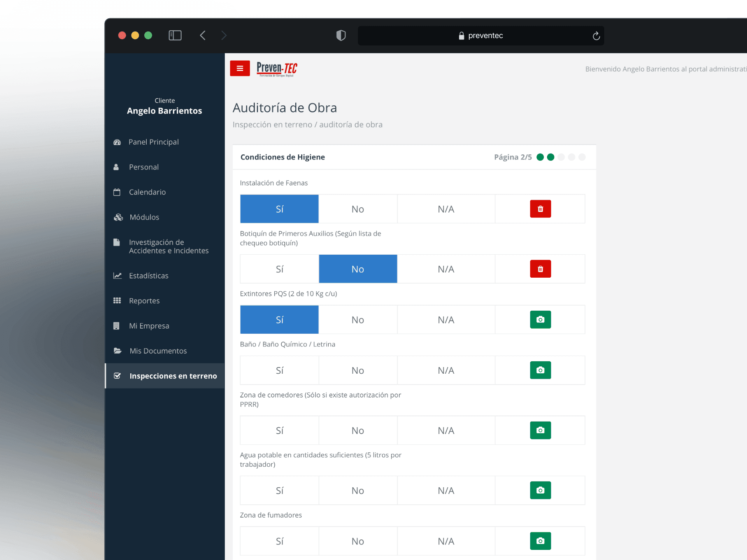Click the Mi Empresa building icon
Image resolution: width=747 pixels, height=560 pixels.
click(116, 326)
